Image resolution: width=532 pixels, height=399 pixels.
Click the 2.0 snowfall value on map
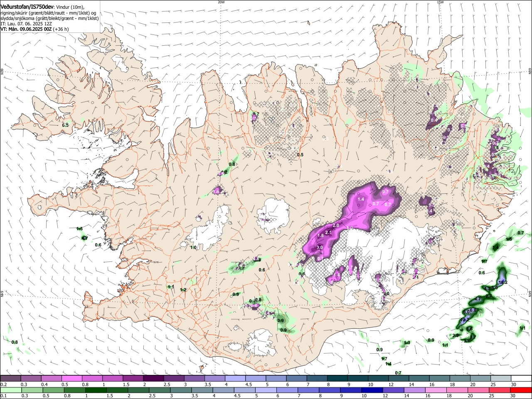pos(336,225)
